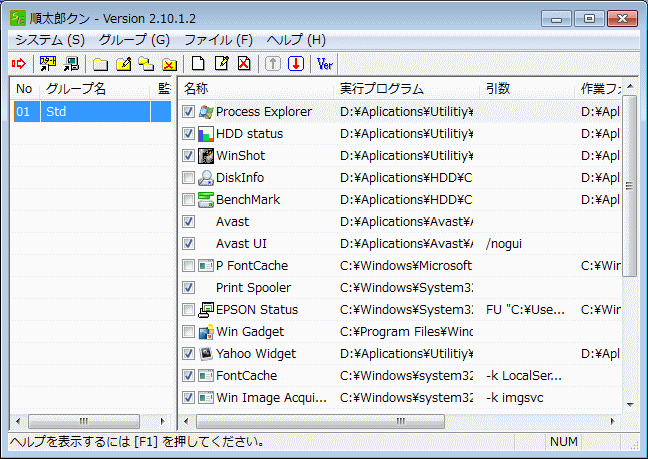
Task: Check the Win Gadget checkbox
Action: coord(189,332)
